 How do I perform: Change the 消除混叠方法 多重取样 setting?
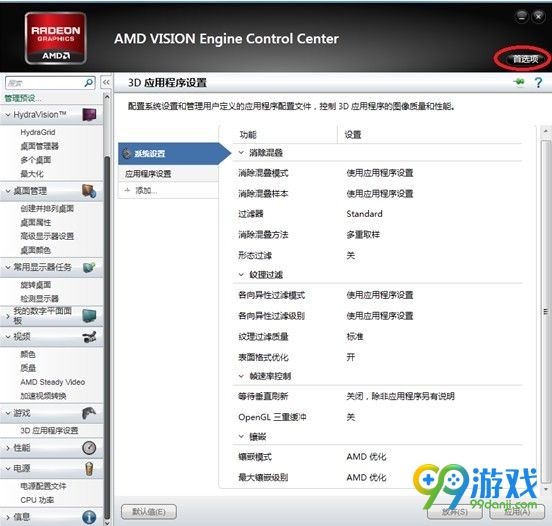363,234
